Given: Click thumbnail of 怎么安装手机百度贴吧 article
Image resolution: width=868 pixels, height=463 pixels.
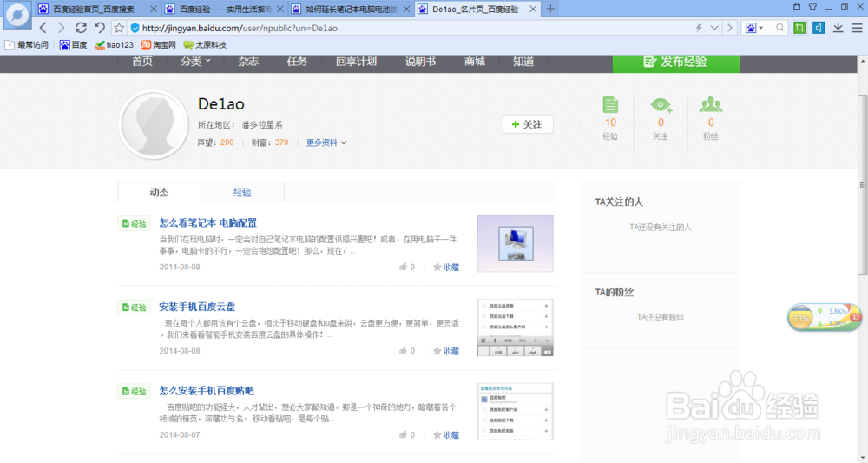Looking at the screenshot, I should [516, 412].
